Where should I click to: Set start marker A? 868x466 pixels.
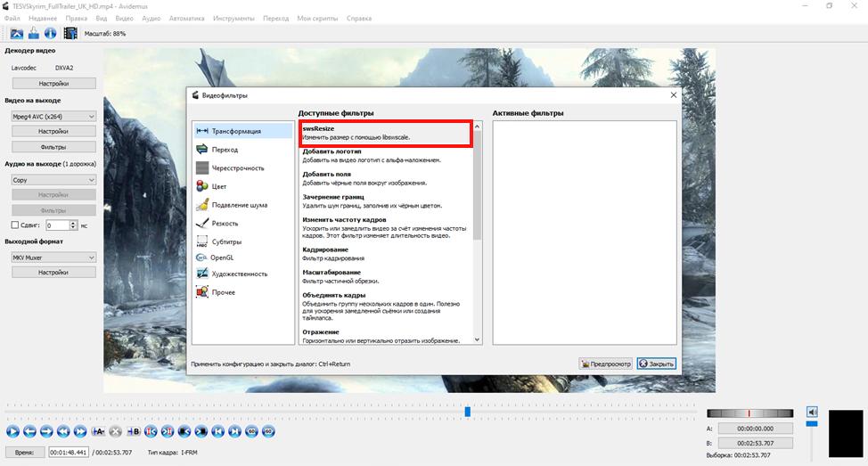[98, 431]
